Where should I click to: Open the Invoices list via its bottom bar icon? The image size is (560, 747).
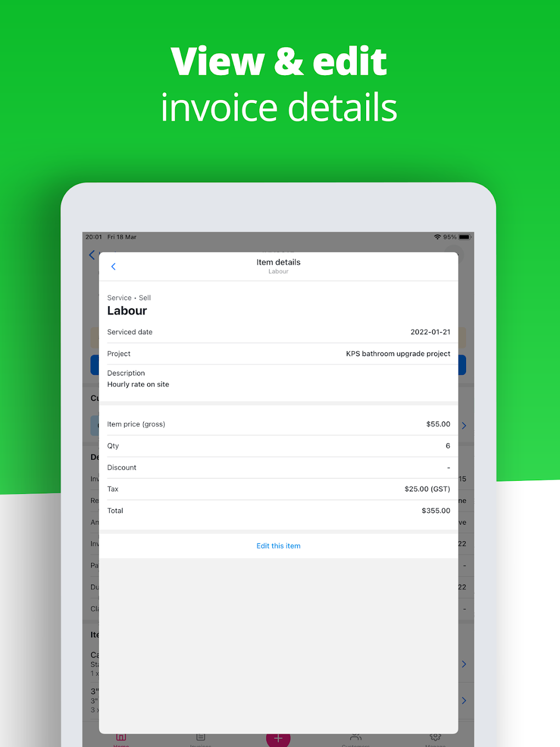(x=200, y=738)
